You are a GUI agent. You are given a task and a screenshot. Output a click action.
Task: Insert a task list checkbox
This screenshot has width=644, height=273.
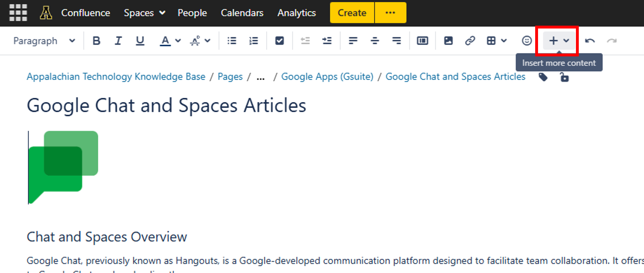(279, 41)
